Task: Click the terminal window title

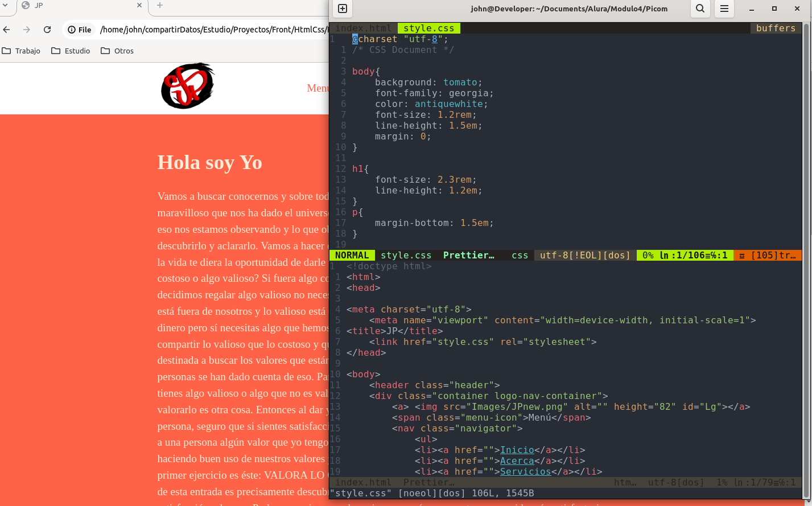Action: (569, 9)
